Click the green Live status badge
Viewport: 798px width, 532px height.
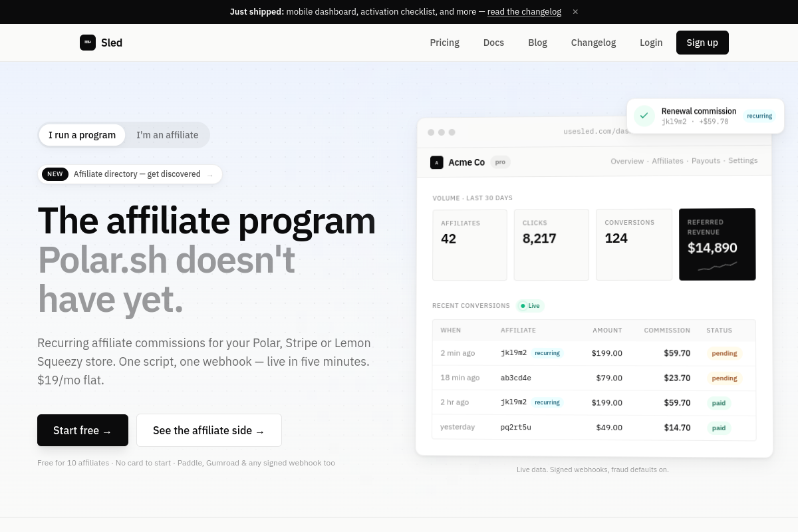tap(530, 306)
